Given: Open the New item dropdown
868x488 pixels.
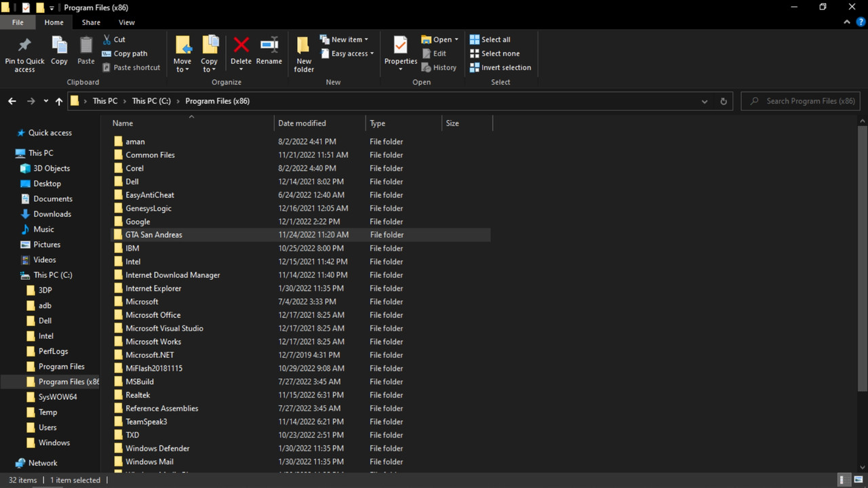Looking at the screenshot, I should 344,39.
